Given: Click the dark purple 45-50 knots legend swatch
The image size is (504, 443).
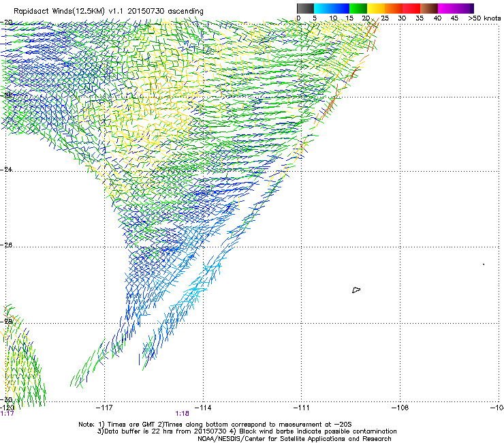Looking at the screenshot, I should pos(464,8).
